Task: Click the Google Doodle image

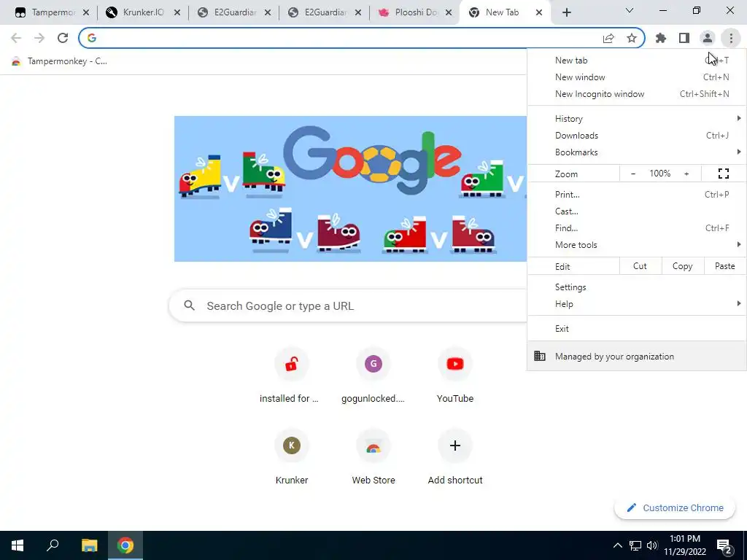Action: pos(350,189)
